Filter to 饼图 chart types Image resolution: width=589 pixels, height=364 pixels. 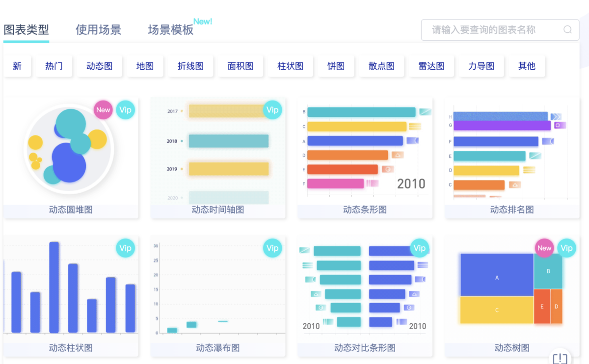[336, 66]
